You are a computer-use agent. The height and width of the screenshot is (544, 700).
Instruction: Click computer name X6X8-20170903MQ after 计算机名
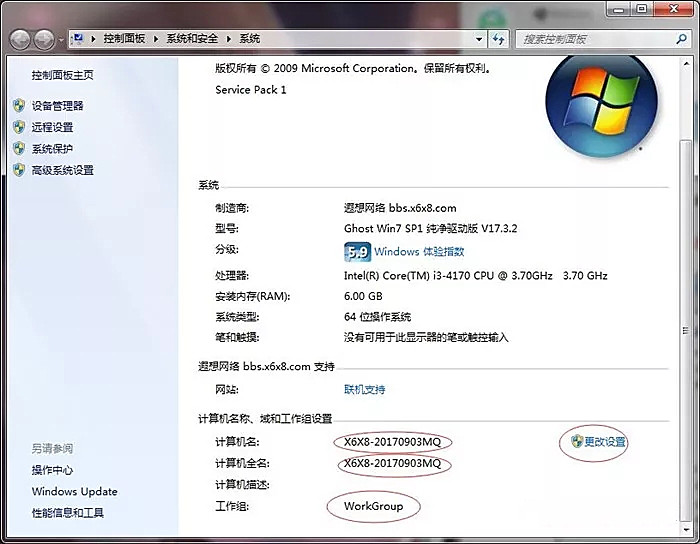[x=392, y=442]
